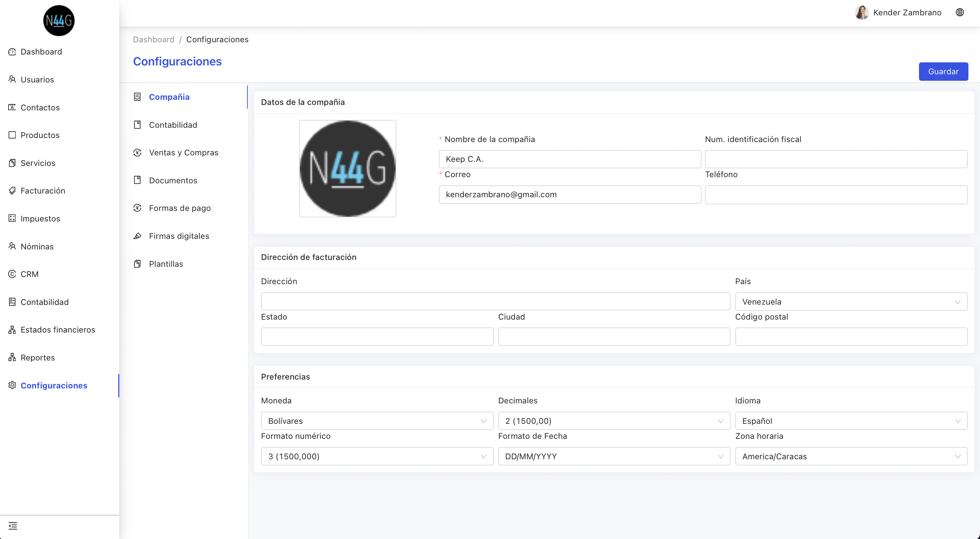Open the Moneda dropdown showing Bolívares

click(377, 421)
